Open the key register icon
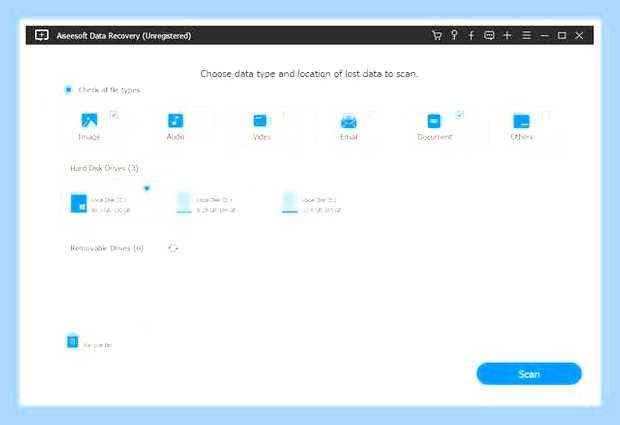Screen dimensions: 620x425 (454, 35)
